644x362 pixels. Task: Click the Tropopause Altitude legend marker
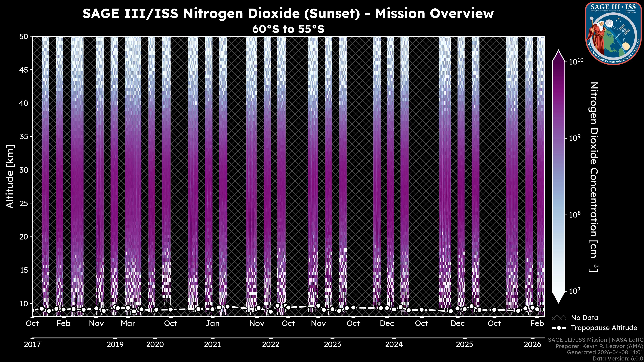(559, 328)
